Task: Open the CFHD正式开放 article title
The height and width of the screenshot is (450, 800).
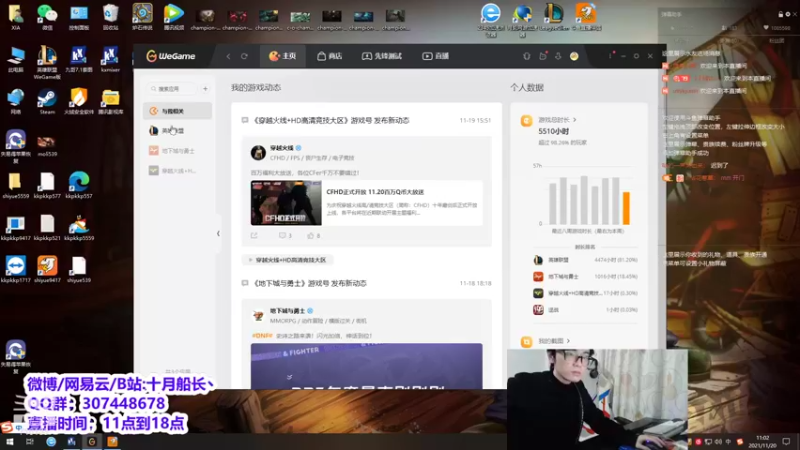Action: 375,192
